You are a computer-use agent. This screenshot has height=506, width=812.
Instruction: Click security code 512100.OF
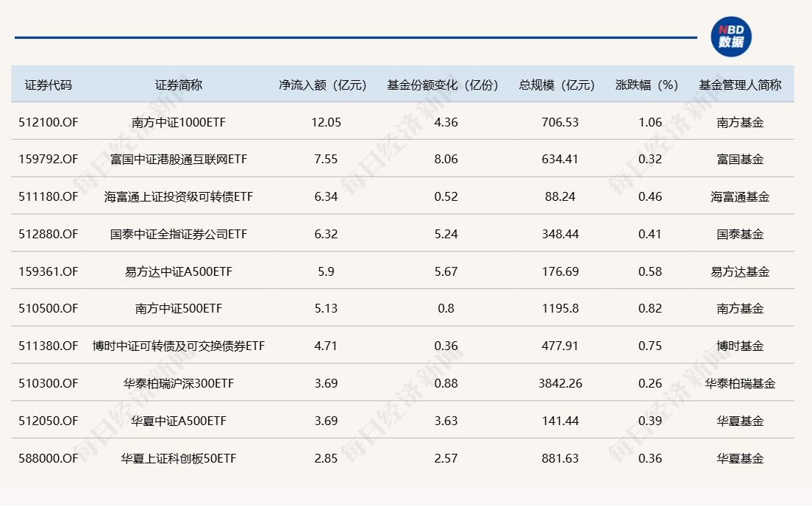[49, 122]
